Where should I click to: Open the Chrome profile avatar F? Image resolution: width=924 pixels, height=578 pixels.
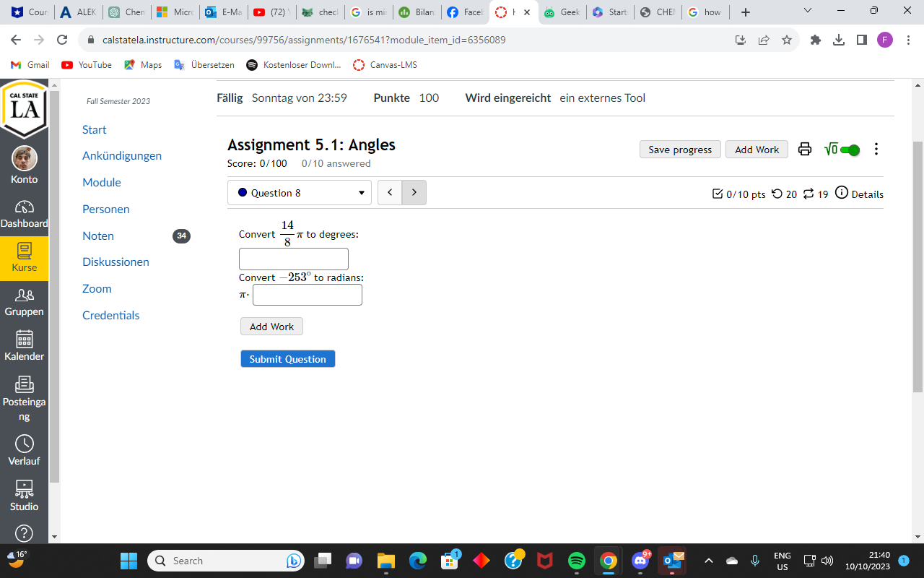click(x=885, y=40)
